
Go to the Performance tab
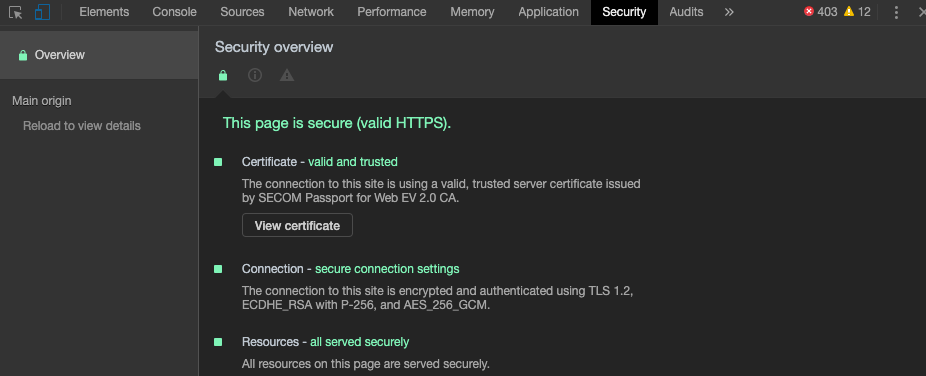coord(392,12)
